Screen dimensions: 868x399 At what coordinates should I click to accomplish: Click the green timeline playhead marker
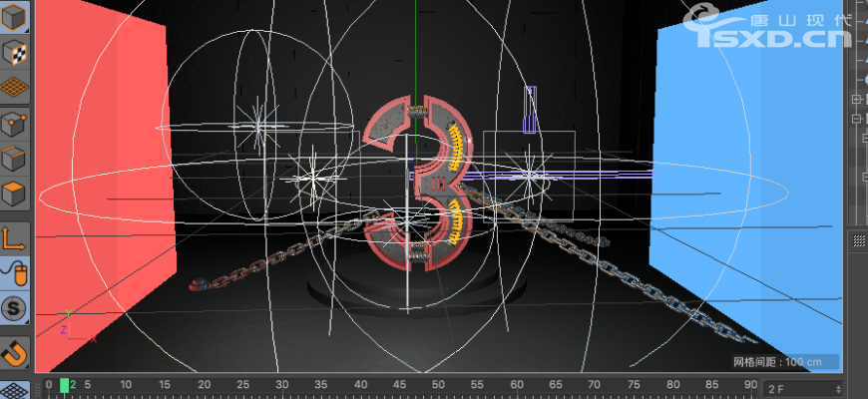pos(65,386)
